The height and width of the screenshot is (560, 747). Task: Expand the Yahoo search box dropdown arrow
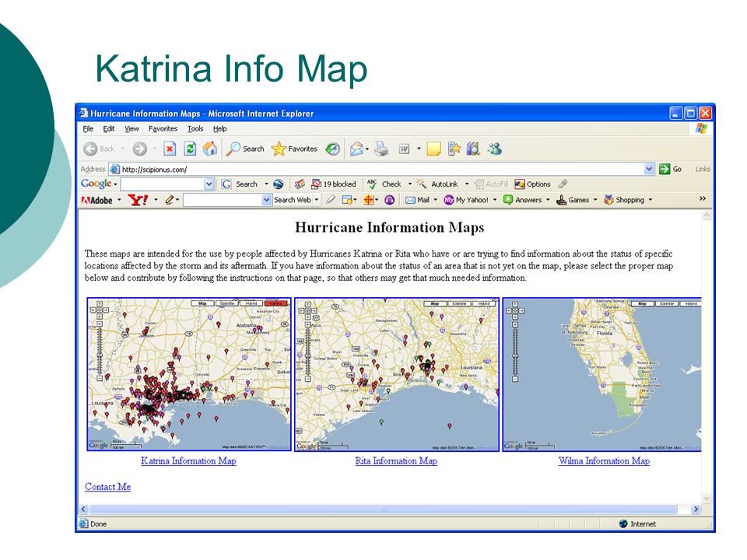click(x=266, y=200)
